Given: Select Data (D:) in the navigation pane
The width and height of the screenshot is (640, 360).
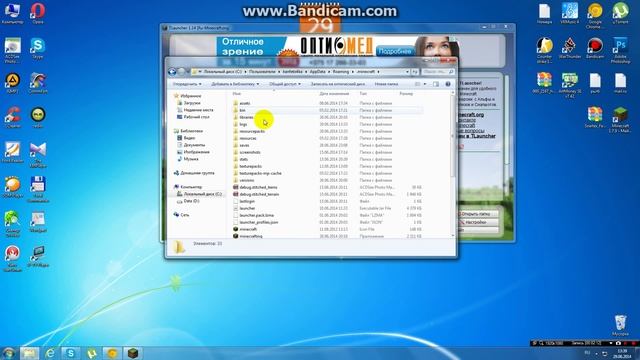Looking at the screenshot, I should (x=191, y=201).
